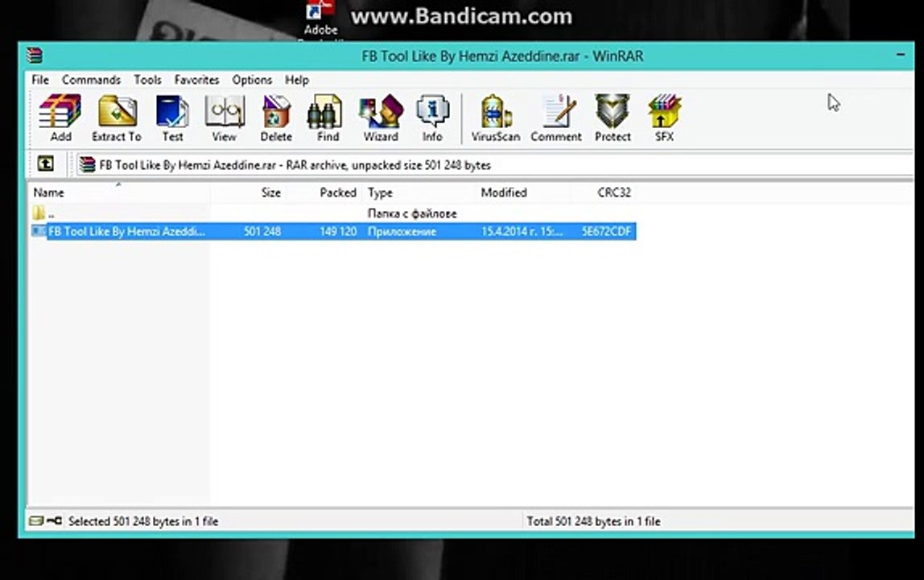The width and height of the screenshot is (924, 580).
Task: Click the key icon in status bar
Action: click(x=54, y=520)
